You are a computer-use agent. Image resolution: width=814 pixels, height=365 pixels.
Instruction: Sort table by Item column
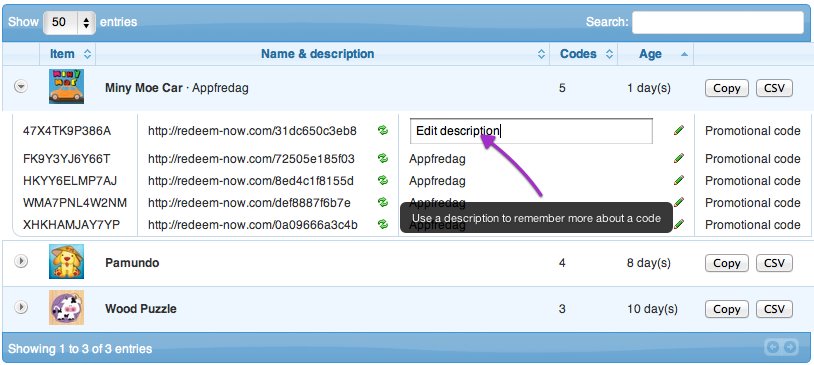67,54
